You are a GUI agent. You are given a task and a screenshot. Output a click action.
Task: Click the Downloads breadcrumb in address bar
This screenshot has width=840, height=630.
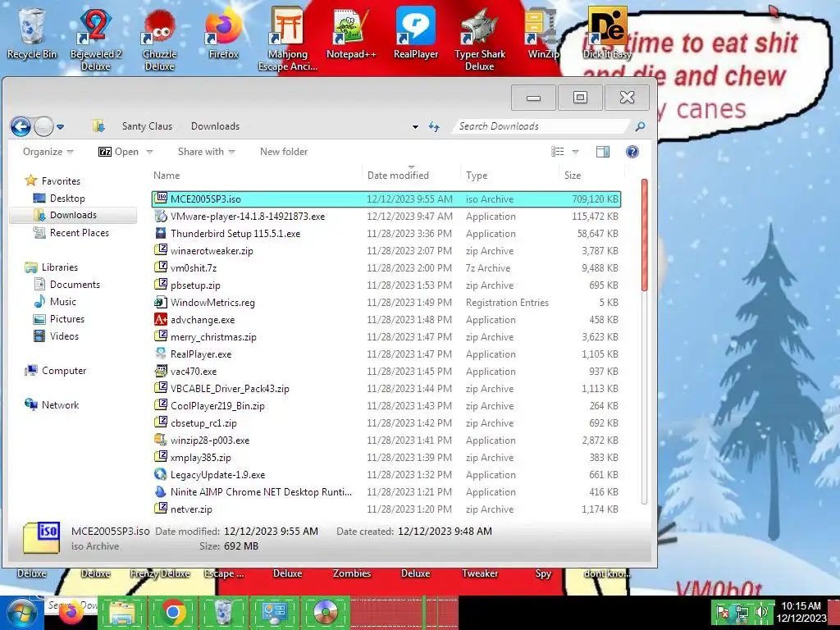coord(215,126)
